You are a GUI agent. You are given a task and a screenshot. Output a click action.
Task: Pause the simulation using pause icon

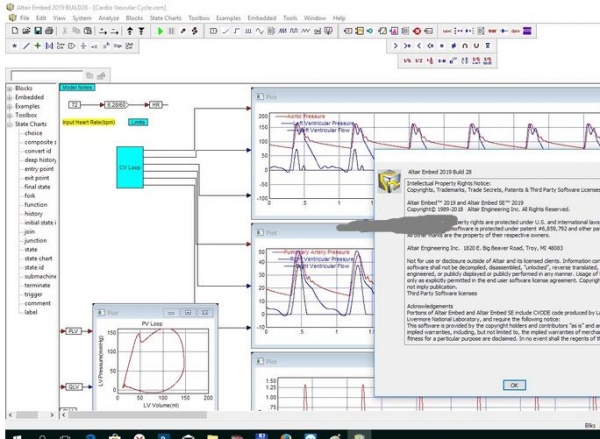click(x=171, y=31)
